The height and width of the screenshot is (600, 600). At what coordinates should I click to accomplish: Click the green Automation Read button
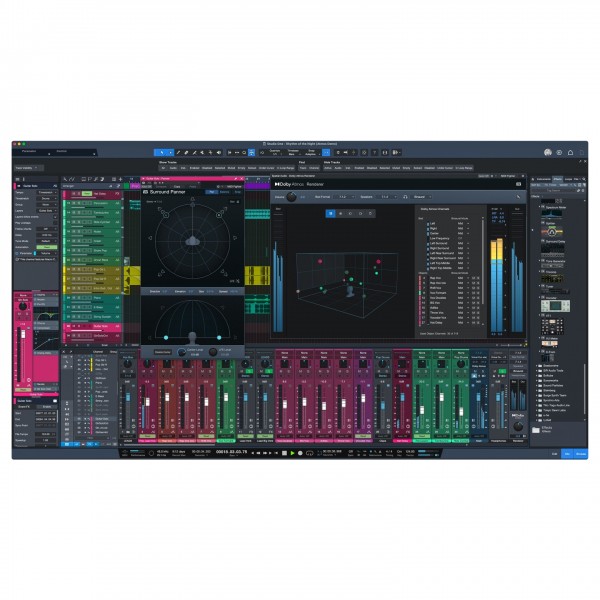pyautogui.click(x=47, y=247)
